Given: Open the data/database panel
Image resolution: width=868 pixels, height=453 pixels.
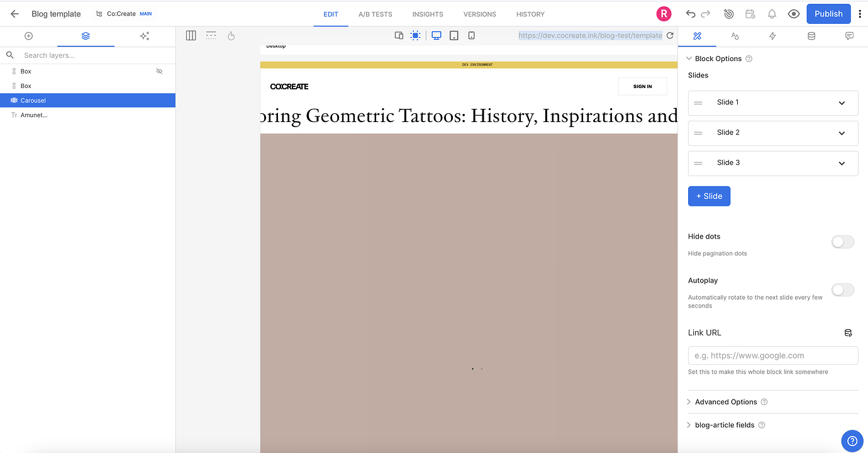Looking at the screenshot, I should pyautogui.click(x=811, y=36).
